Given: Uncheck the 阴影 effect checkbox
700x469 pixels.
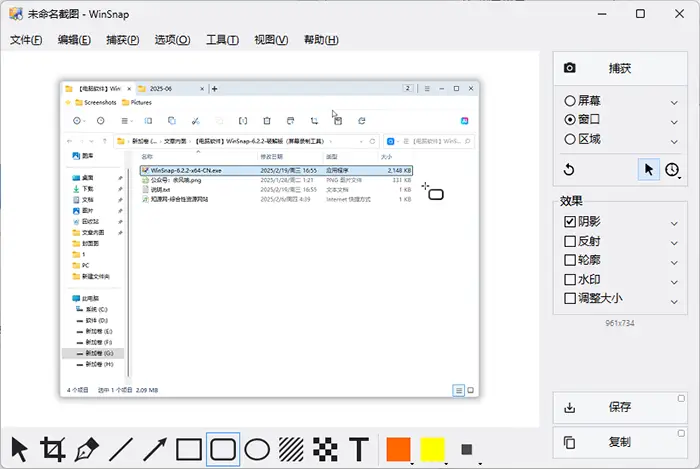Looking at the screenshot, I should [x=570, y=221].
